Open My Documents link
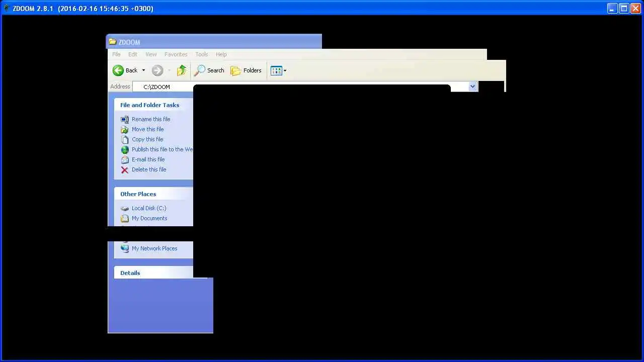 149,218
